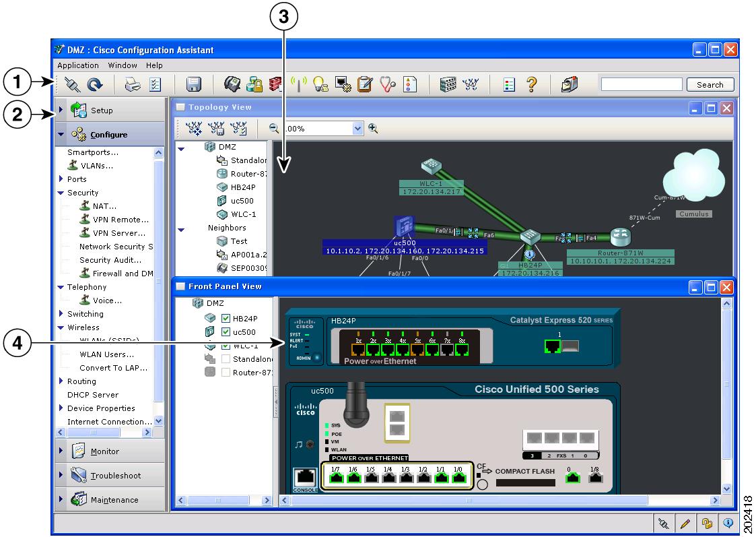Check the Standalone checkbox in Front Panel View

click(226, 359)
